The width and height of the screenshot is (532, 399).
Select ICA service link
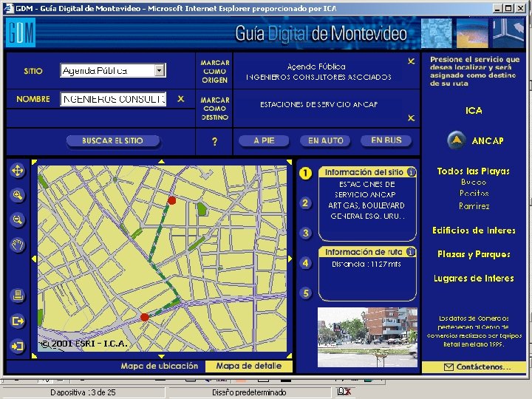click(474, 111)
